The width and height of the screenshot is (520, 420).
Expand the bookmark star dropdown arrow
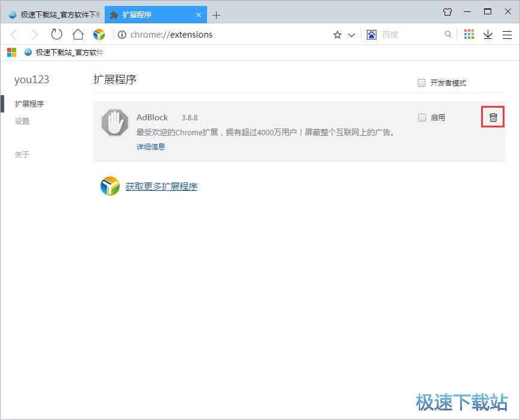pyautogui.click(x=351, y=35)
